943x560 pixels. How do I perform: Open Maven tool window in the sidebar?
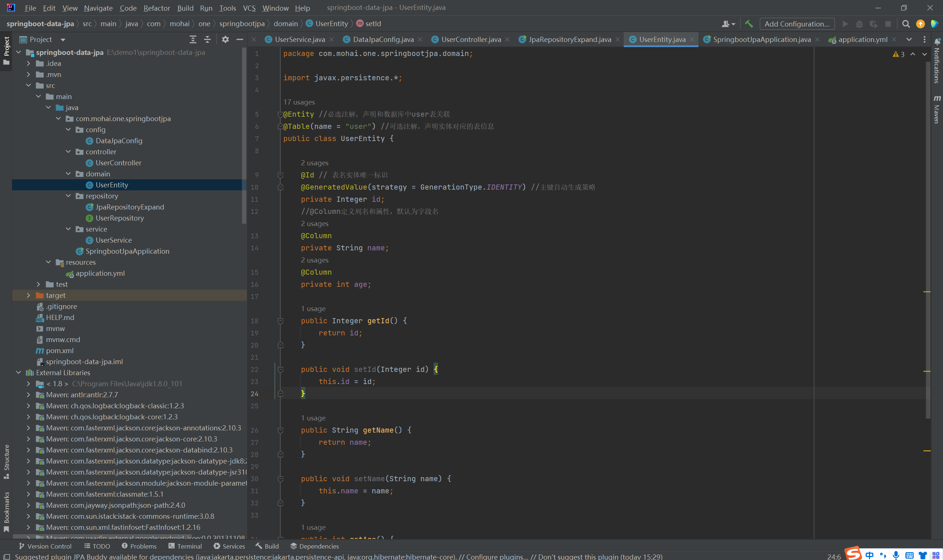(937, 109)
